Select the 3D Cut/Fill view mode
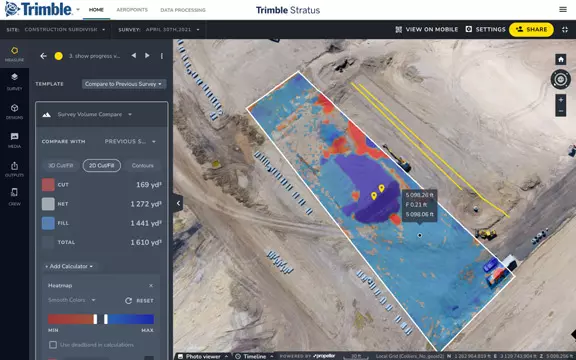The image size is (576, 360). [x=61, y=166]
